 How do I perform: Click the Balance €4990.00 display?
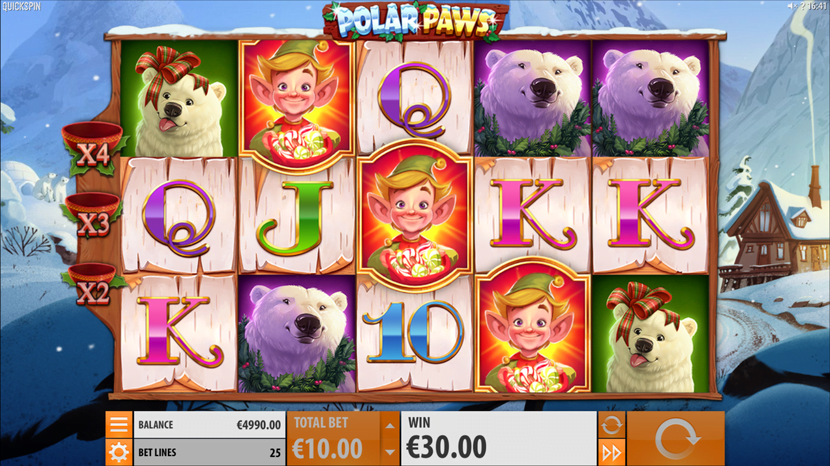click(209, 425)
